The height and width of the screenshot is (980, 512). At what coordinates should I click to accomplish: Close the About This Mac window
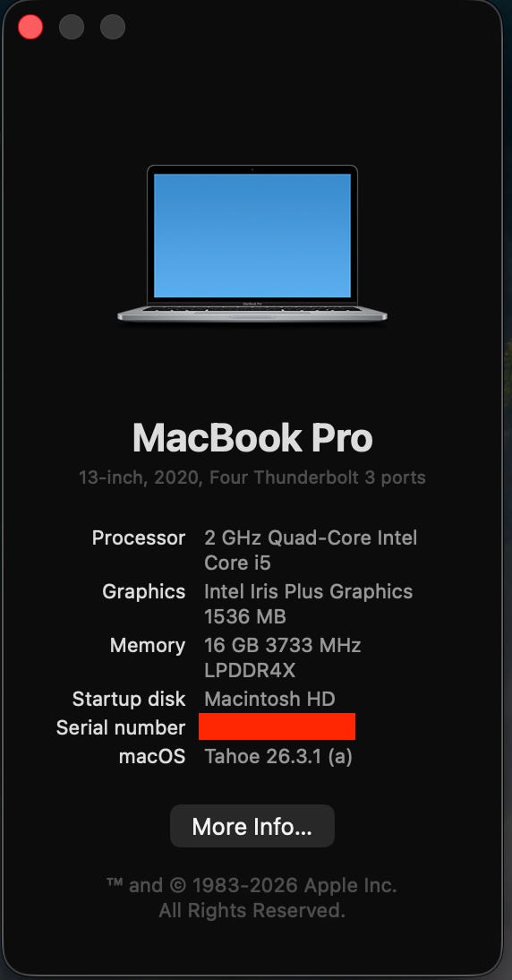(30, 28)
